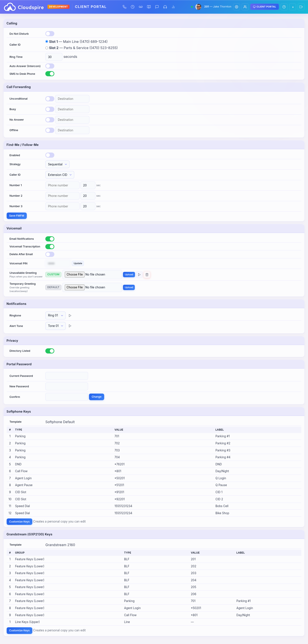
Task: Click the logout icon in top bar
Action: coord(301,7)
